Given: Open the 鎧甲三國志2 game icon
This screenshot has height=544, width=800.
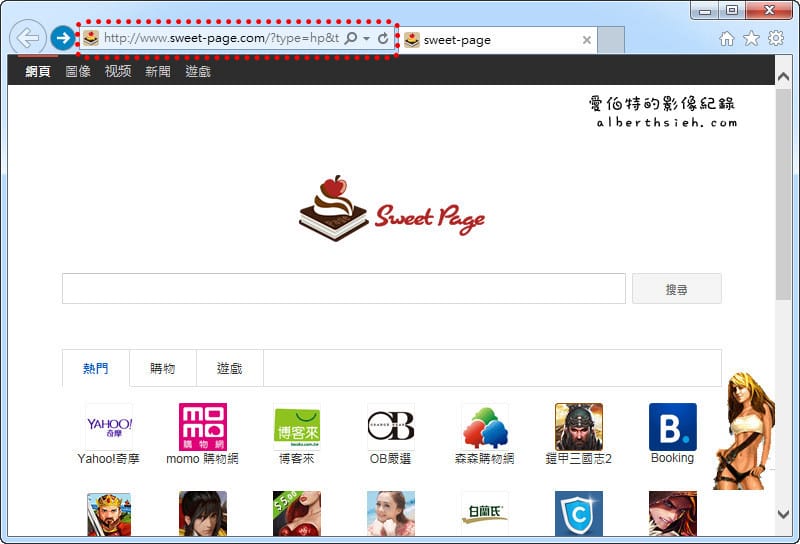Looking at the screenshot, I should 579,427.
